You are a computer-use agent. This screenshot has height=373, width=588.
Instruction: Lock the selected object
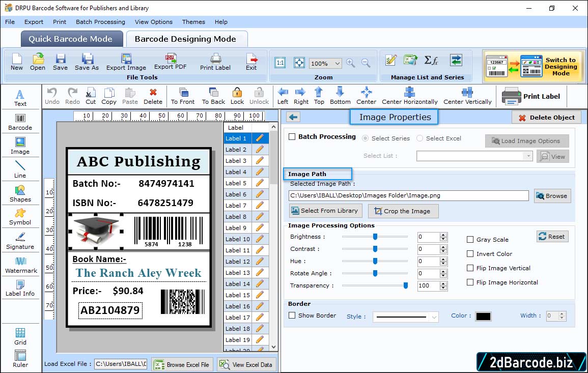pos(237,96)
